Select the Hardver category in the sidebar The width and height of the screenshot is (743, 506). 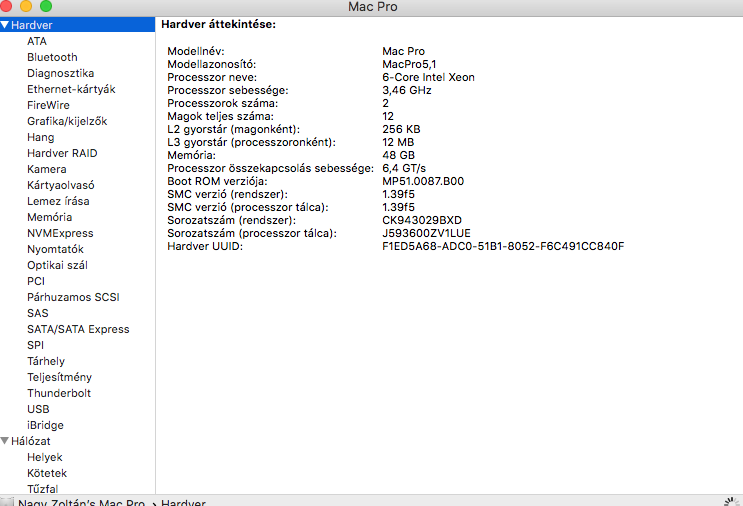coord(77,25)
